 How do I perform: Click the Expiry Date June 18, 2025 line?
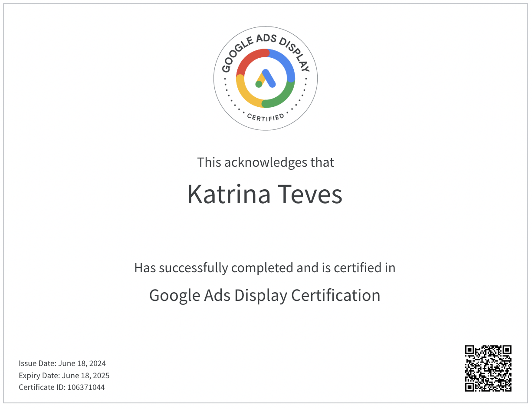click(64, 376)
